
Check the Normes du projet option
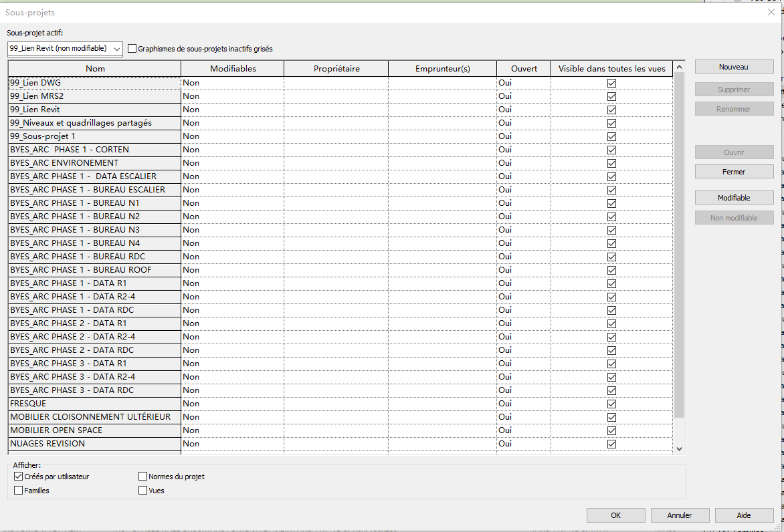pyautogui.click(x=143, y=477)
